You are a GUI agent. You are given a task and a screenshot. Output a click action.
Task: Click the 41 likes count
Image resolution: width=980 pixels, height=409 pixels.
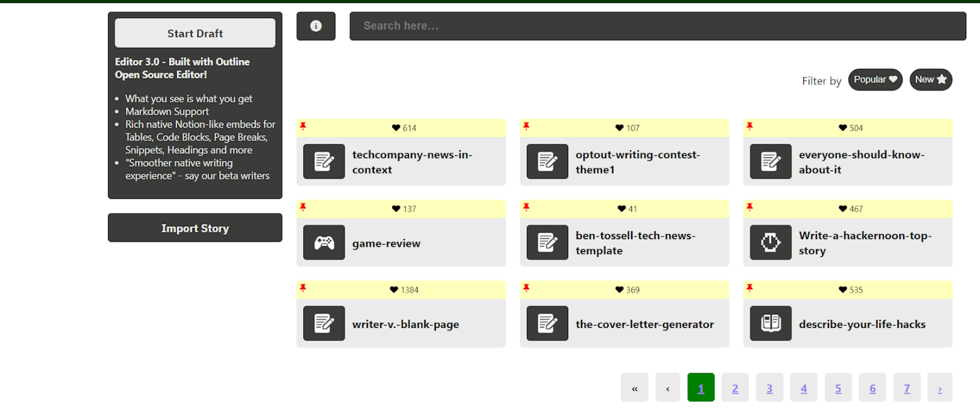(x=632, y=209)
